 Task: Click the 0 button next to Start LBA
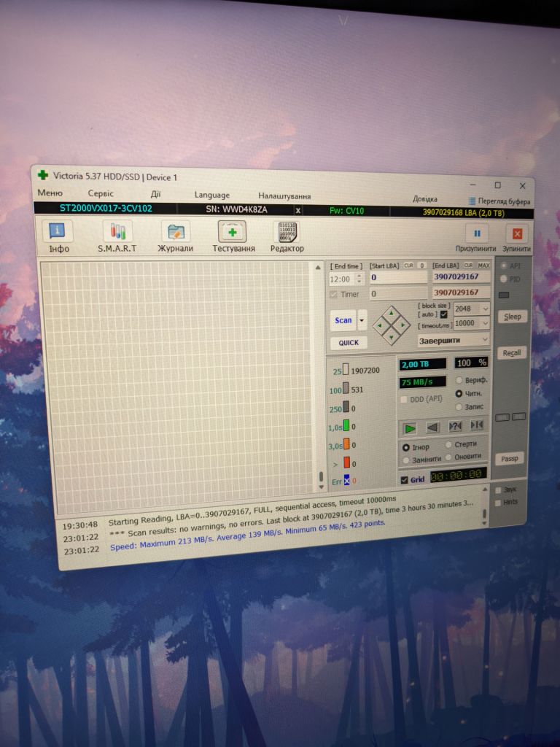pos(421,266)
